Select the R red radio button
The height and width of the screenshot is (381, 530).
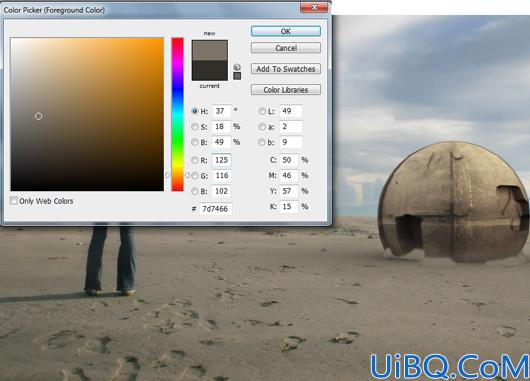[x=195, y=160]
